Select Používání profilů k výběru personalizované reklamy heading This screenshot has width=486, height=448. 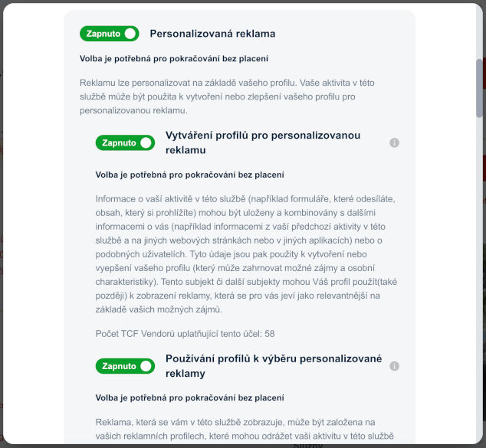coord(274,366)
